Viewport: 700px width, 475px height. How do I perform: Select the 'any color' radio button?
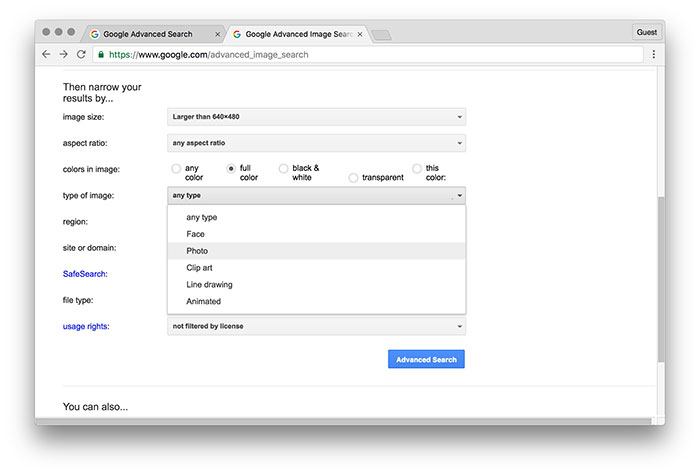[x=177, y=169]
